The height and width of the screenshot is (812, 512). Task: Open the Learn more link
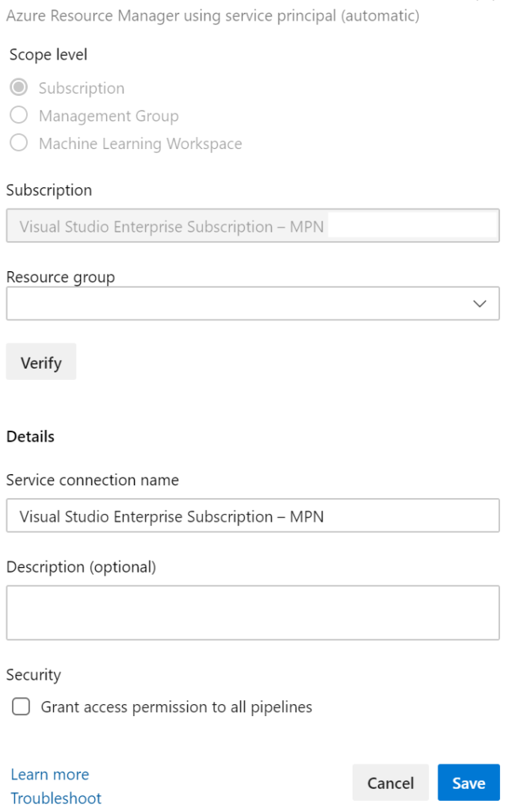[50, 774]
